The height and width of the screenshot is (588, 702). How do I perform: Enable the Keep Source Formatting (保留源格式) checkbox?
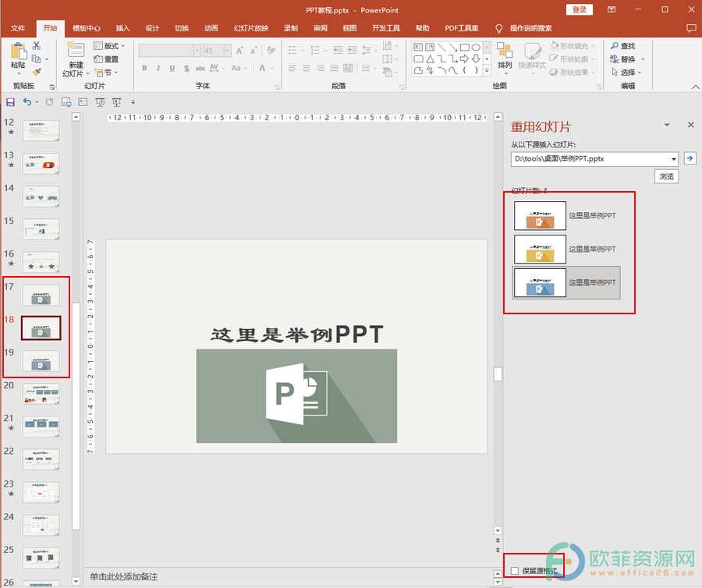[515, 571]
